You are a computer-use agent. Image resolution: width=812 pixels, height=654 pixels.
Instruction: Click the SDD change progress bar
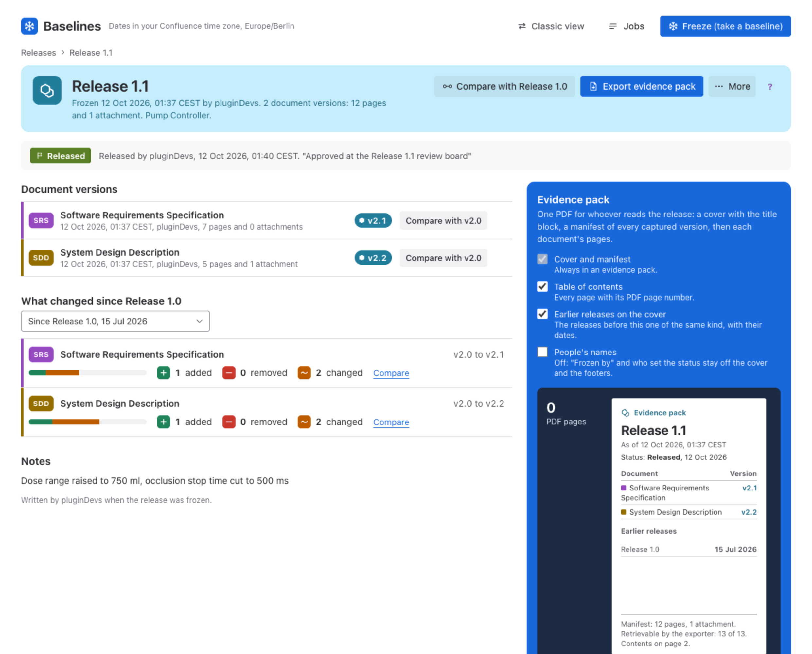[x=87, y=422]
